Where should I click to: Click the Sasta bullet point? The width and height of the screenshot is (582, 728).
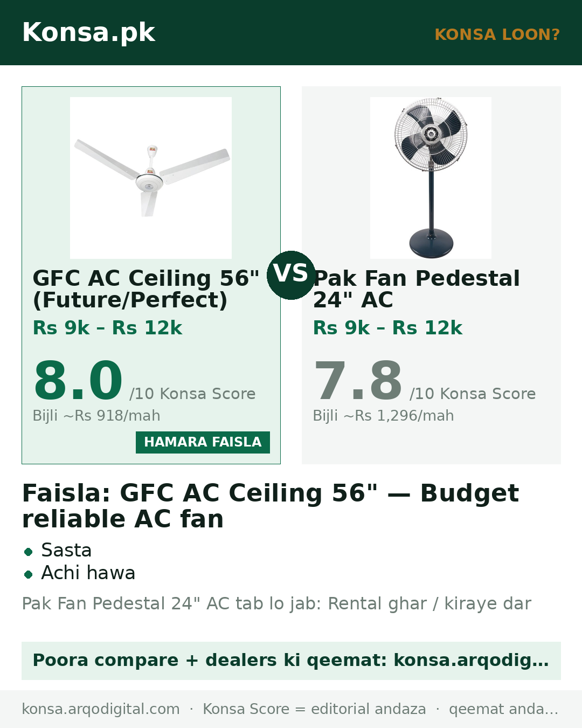click(x=66, y=551)
